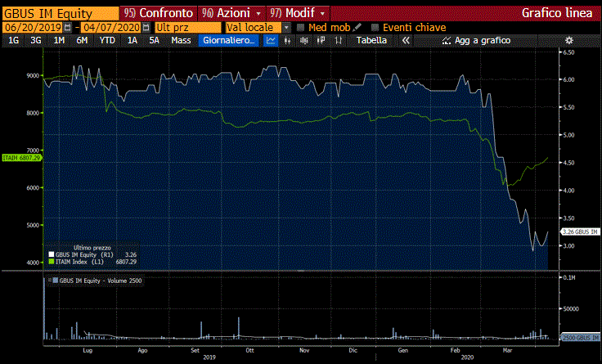Open the 95) Confronto function

(158, 13)
